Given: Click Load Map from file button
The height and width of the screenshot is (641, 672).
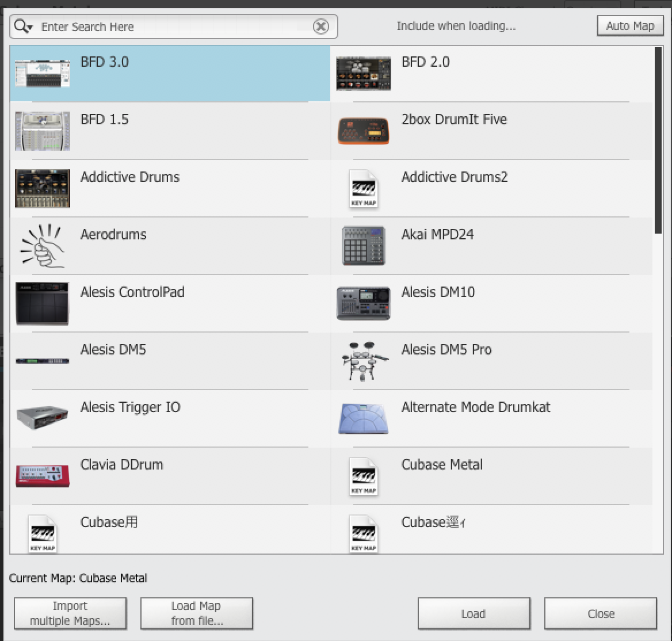Looking at the screenshot, I should click(197, 613).
